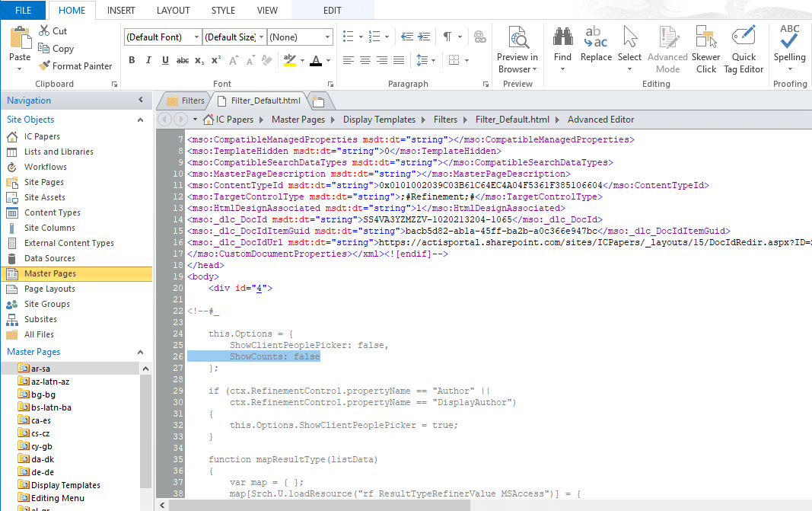Toggle bold formatting
The width and height of the screenshot is (812, 511).
click(x=131, y=59)
